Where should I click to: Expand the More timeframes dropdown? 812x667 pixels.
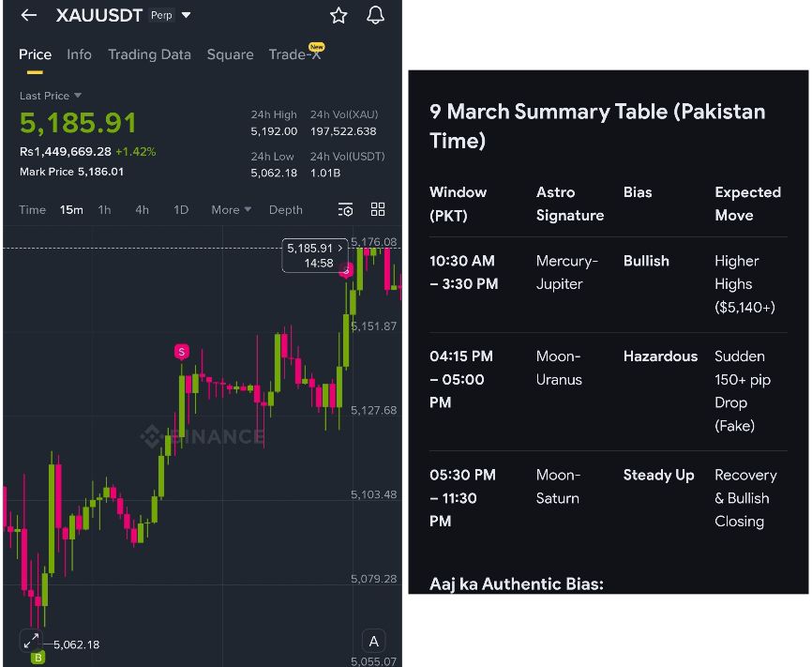coord(231,209)
